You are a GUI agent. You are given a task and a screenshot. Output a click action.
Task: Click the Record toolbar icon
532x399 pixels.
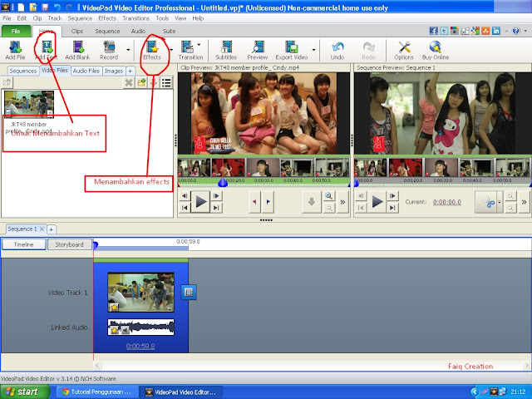click(x=109, y=50)
